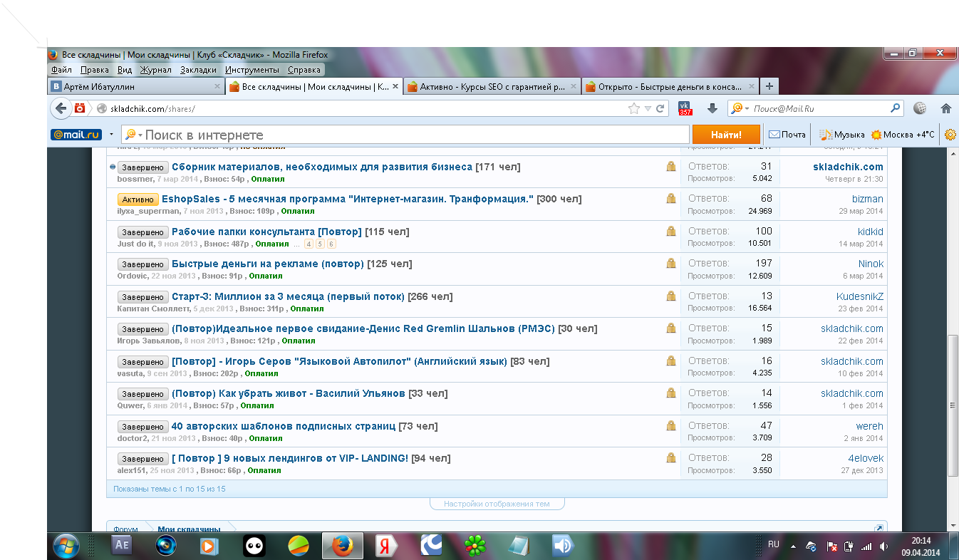Open ICQ flower icon in taskbar
The image size is (959, 560).
coord(474,546)
